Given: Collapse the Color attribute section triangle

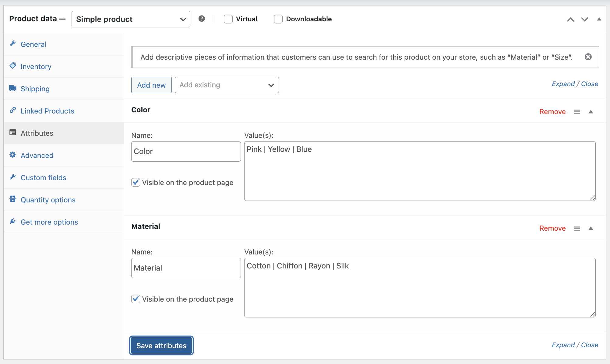Looking at the screenshot, I should pyautogui.click(x=591, y=112).
